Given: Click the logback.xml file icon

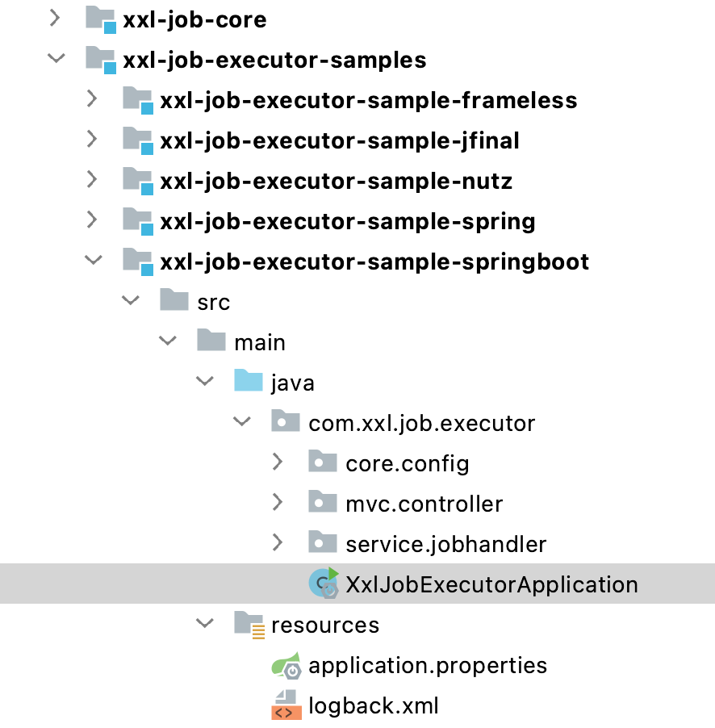Looking at the screenshot, I should (286, 705).
